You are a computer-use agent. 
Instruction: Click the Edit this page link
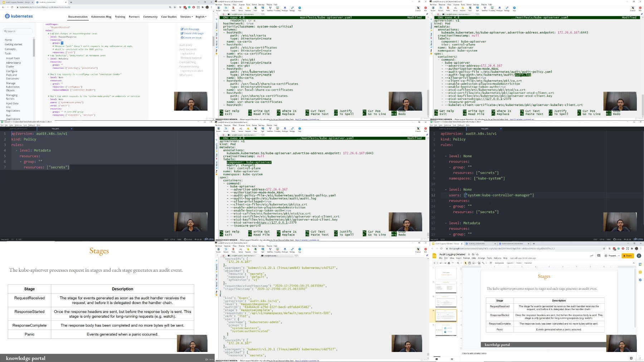[x=190, y=29]
